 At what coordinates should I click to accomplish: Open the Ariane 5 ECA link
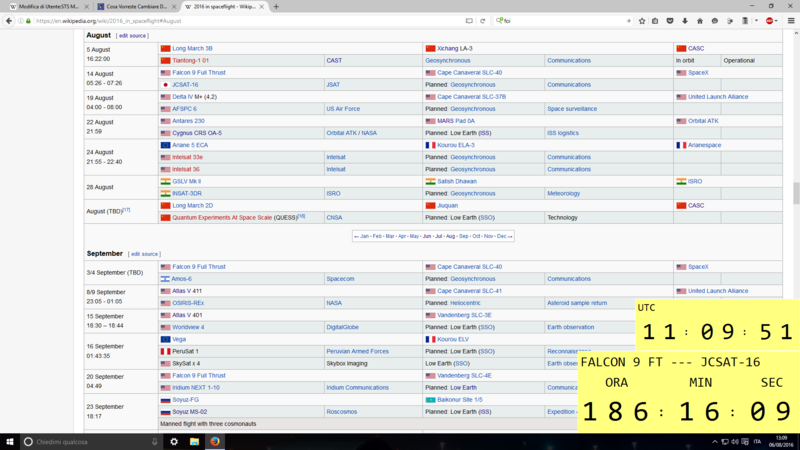click(x=190, y=145)
